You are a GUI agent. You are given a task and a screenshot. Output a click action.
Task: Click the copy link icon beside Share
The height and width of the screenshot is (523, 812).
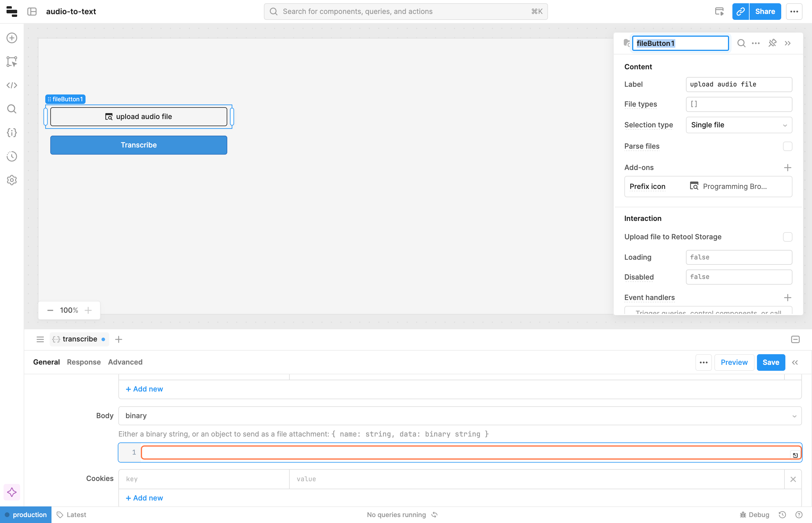[x=740, y=12]
